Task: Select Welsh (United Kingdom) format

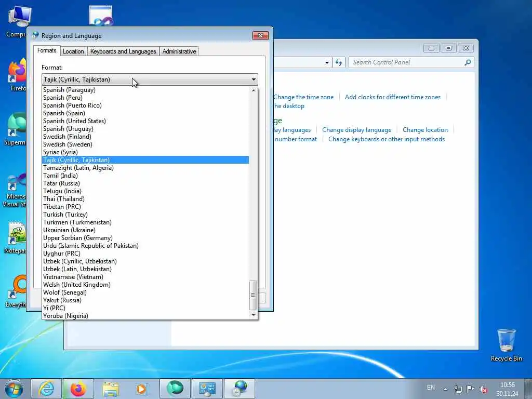Action: click(x=145, y=285)
